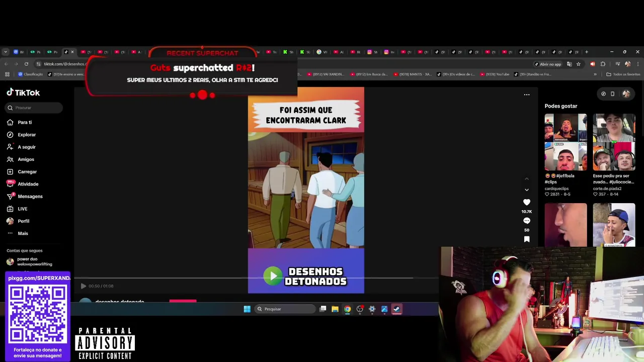
Task: Open the video three-dots options menu
Action: [527, 95]
